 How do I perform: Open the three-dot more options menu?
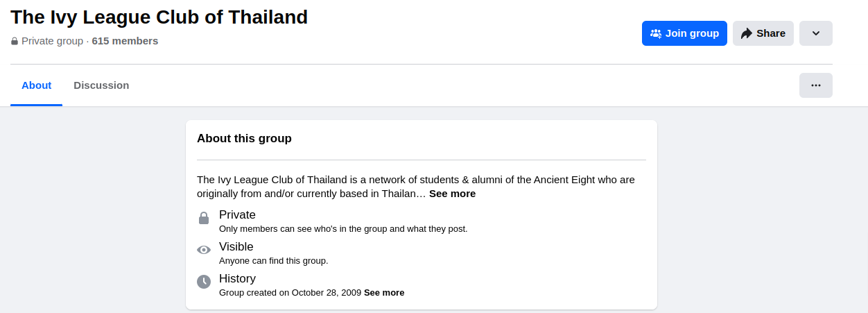[x=815, y=85]
